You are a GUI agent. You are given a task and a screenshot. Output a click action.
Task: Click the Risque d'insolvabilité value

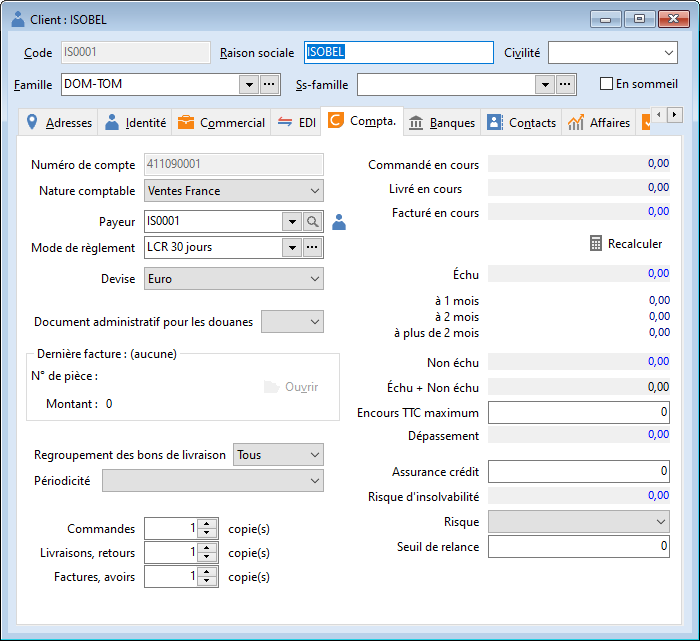click(579, 495)
